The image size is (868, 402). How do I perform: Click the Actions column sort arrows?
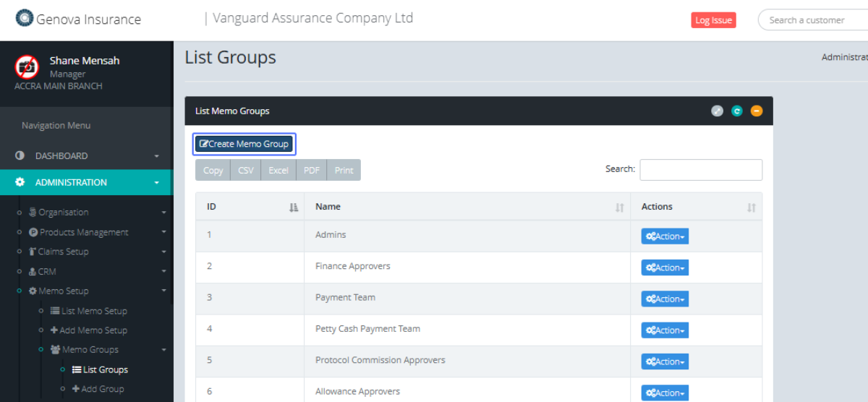point(751,208)
